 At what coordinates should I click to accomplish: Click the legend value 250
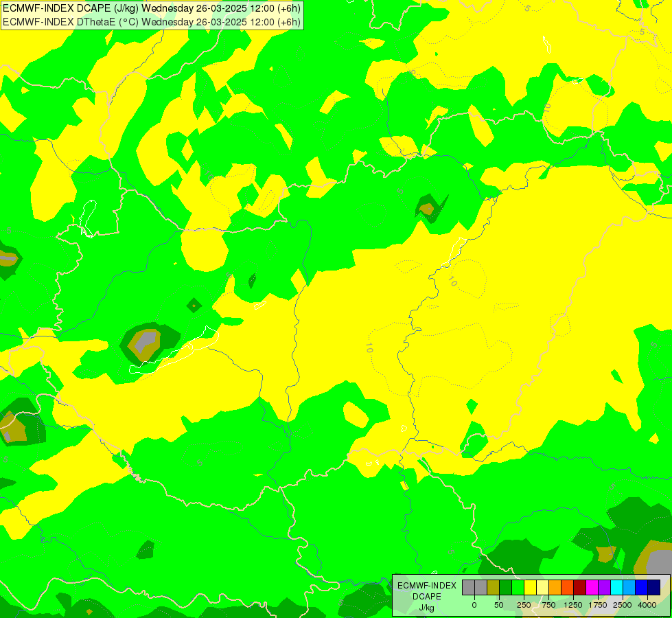pos(524,605)
